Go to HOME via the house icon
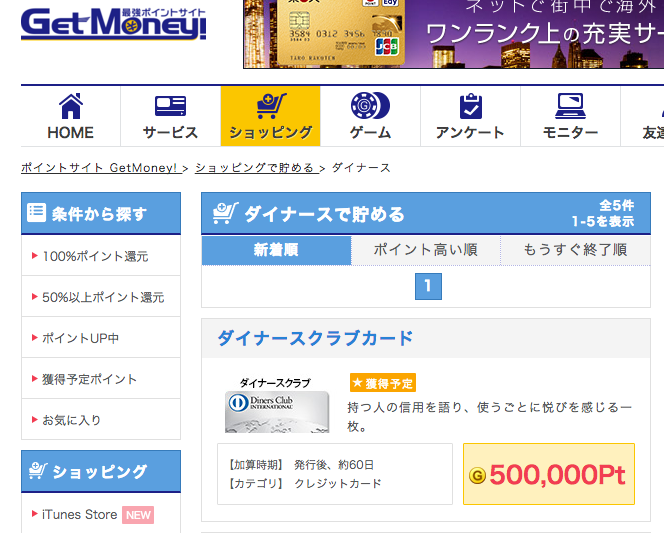 (71, 106)
